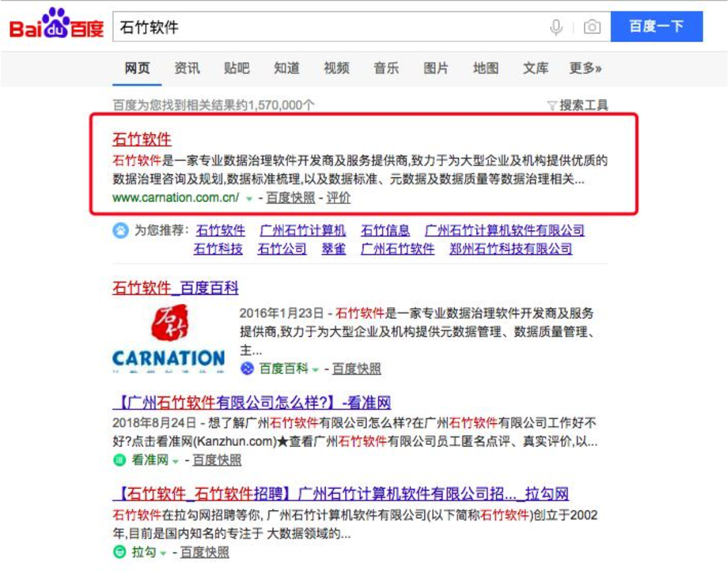
Task: Click recommended term 郑州石竹科技有限公司
Action: tap(511, 249)
